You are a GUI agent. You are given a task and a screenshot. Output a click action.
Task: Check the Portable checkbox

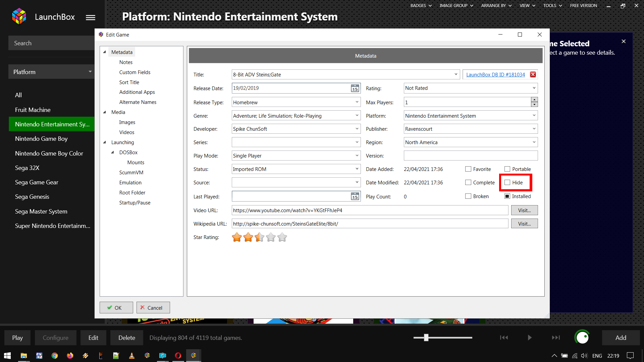tap(507, 169)
